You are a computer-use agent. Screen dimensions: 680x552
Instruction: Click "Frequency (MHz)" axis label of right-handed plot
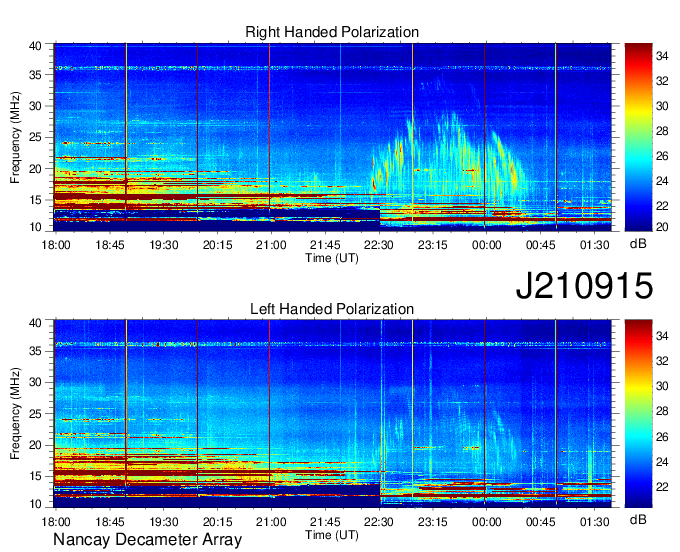pos(15,137)
